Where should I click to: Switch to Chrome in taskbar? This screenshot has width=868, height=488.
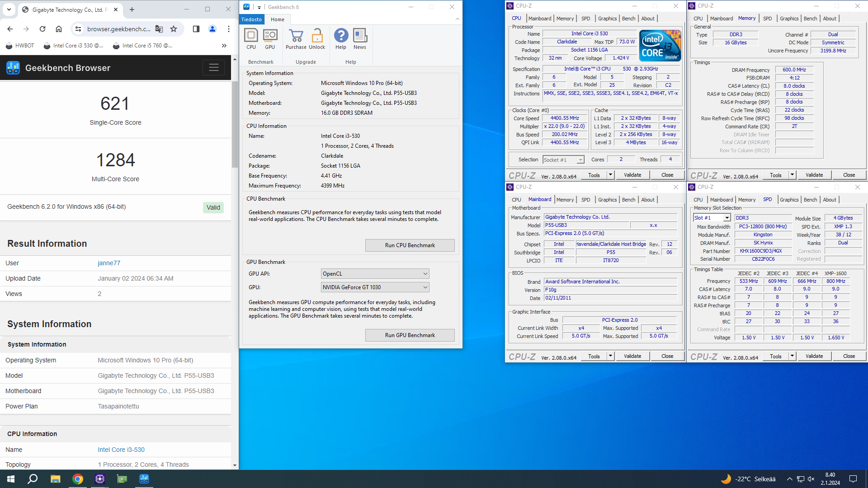(78, 479)
